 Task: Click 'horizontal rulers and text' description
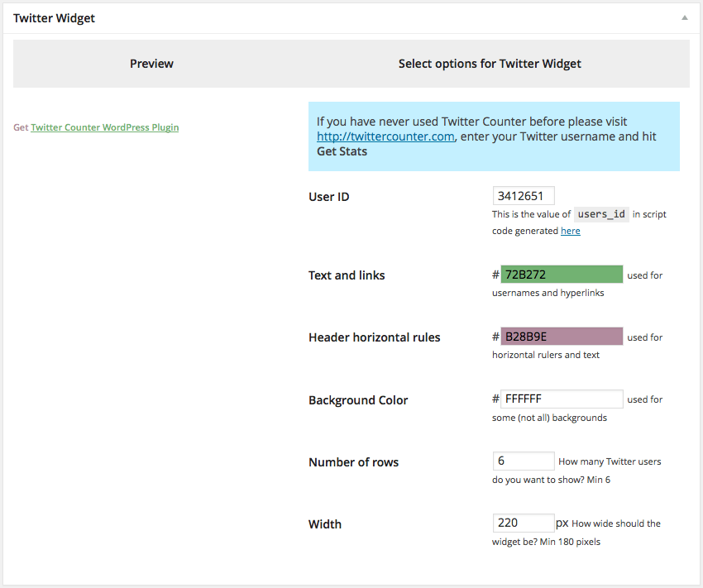click(546, 355)
